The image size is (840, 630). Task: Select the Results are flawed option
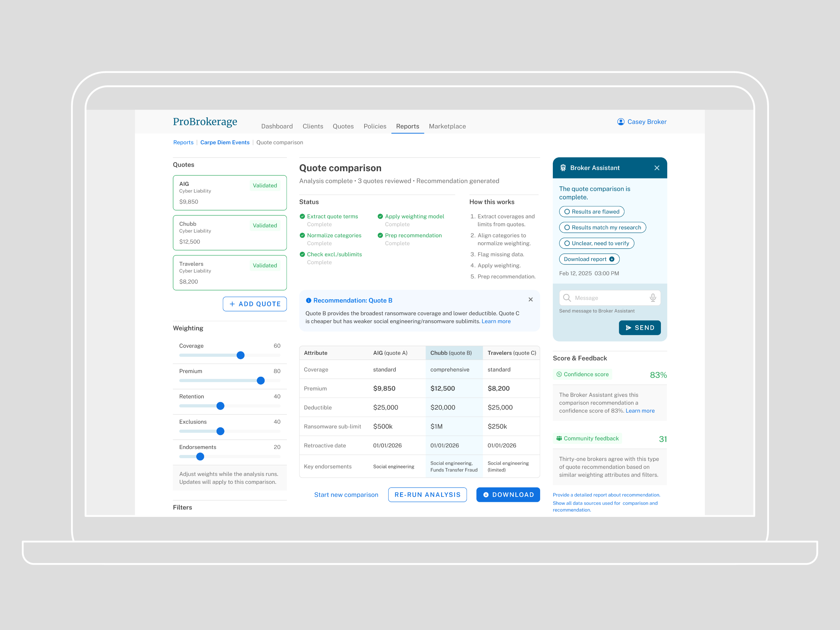tap(592, 211)
